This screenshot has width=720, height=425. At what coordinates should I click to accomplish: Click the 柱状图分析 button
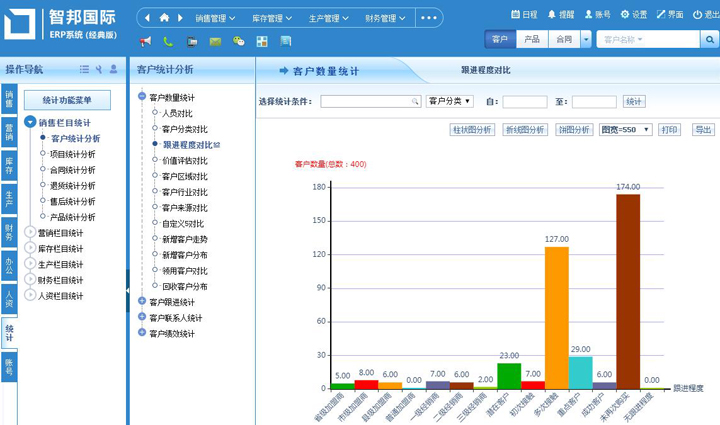coord(472,130)
